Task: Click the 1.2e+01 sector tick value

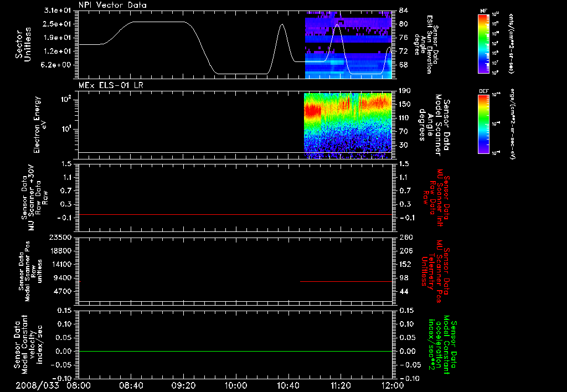Action: point(57,51)
